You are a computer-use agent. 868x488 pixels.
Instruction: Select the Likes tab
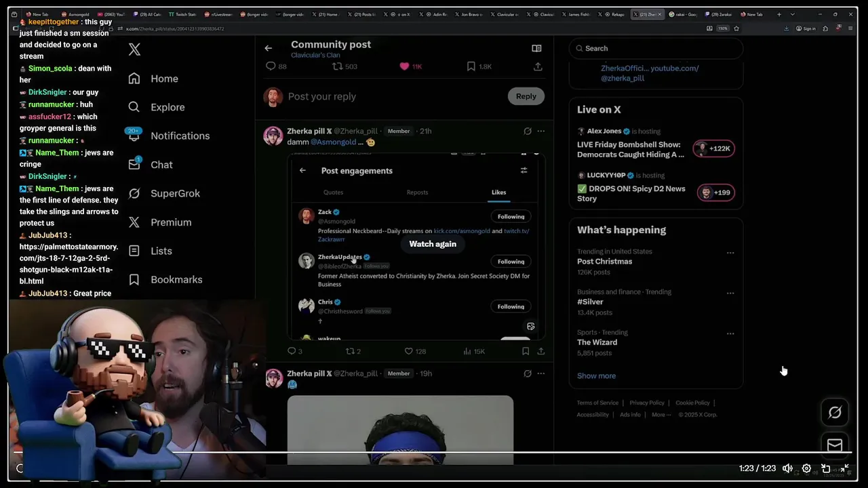point(498,192)
